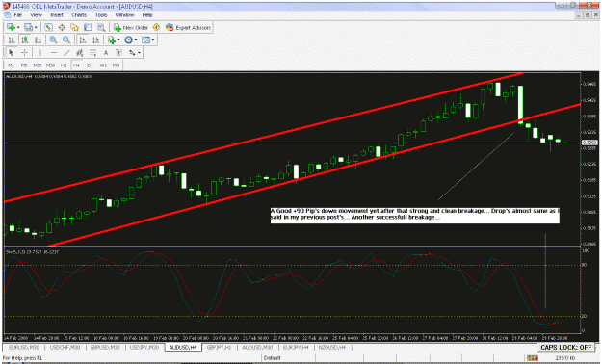Expand the New Chart dropdown arrow
The height and width of the screenshot is (364, 602).
pos(18,28)
